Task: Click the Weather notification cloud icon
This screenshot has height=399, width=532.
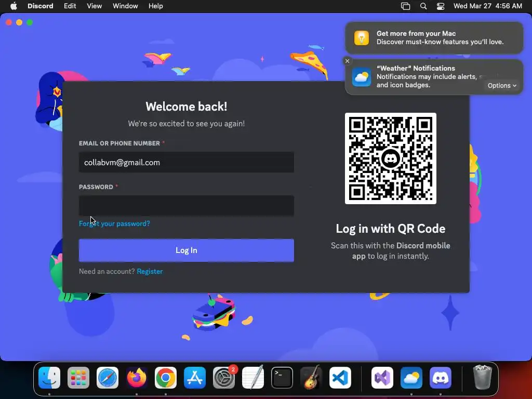Action: coord(362,77)
